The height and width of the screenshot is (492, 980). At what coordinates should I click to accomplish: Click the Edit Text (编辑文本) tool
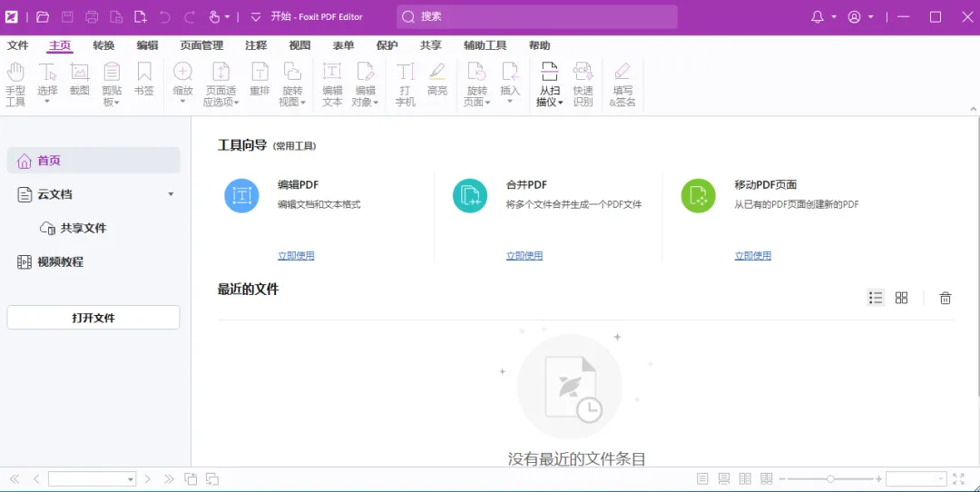coord(332,84)
